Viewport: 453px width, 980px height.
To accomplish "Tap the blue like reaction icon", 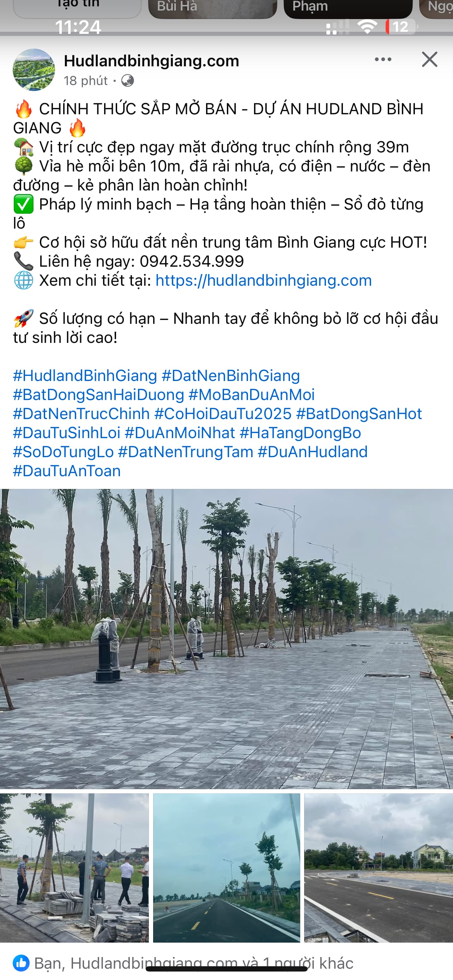I will (21, 962).
